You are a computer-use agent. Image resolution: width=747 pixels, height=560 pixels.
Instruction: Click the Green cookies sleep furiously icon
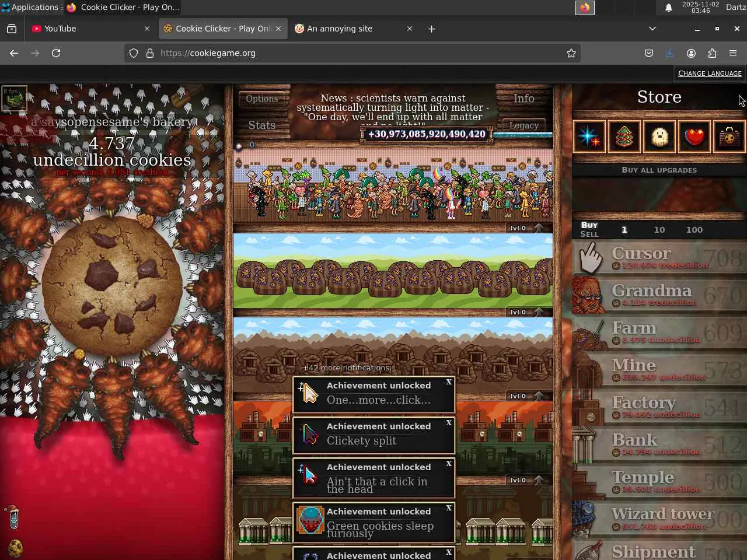point(310,520)
